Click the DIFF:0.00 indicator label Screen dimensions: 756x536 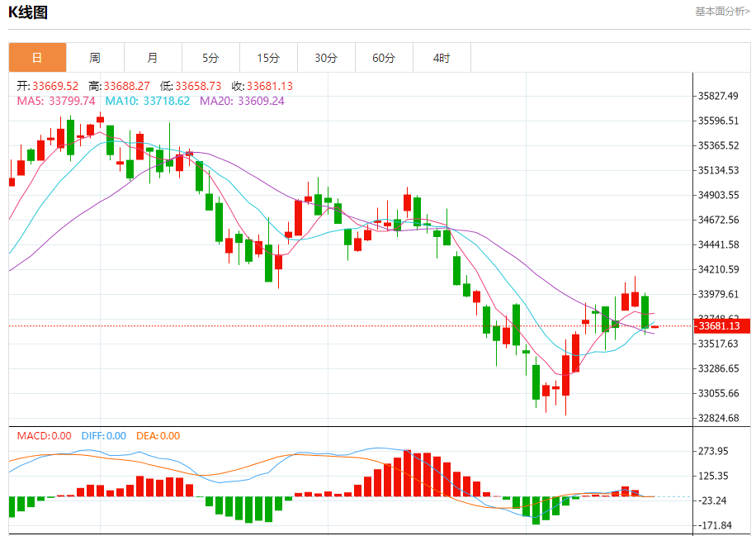[x=104, y=435]
